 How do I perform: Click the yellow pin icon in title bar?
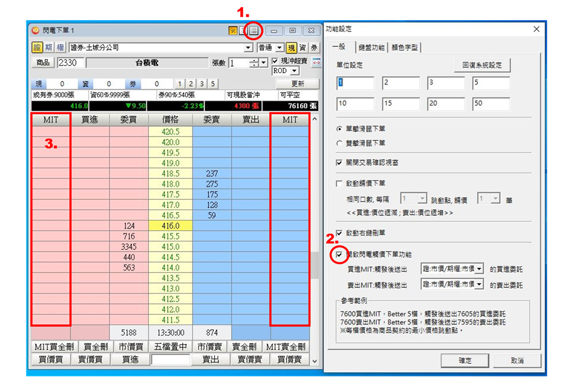tap(233, 30)
